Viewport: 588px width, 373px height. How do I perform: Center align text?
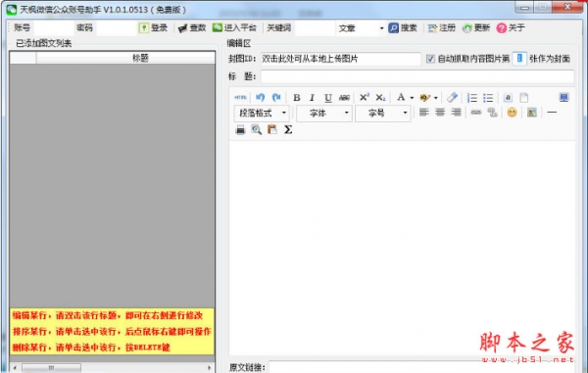click(440, 112)
